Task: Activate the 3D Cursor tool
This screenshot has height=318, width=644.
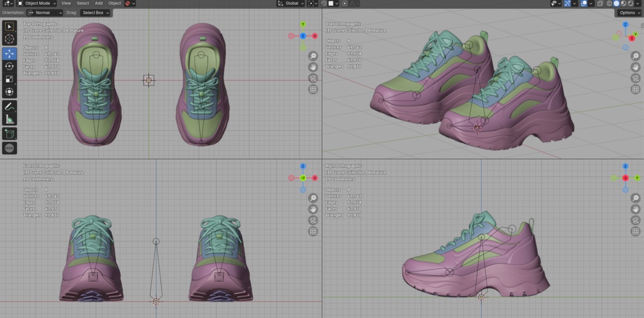Action: click(x=9, y=40)
